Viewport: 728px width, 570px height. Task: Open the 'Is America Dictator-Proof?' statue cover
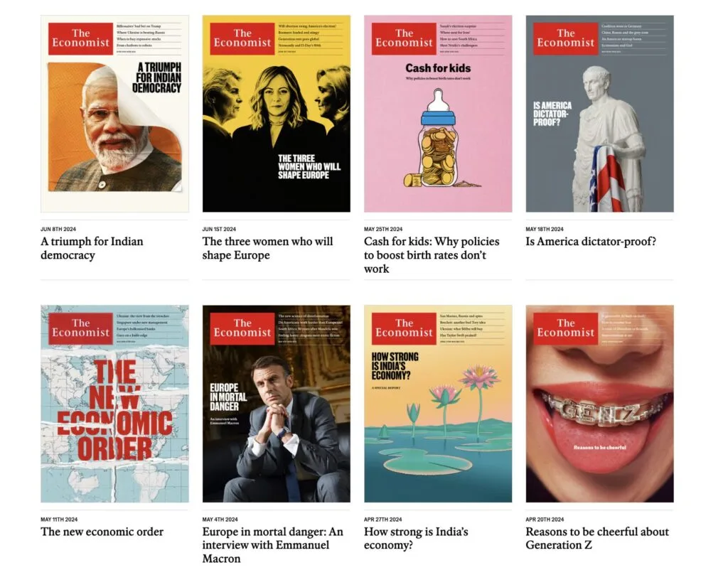pos(599,114)
